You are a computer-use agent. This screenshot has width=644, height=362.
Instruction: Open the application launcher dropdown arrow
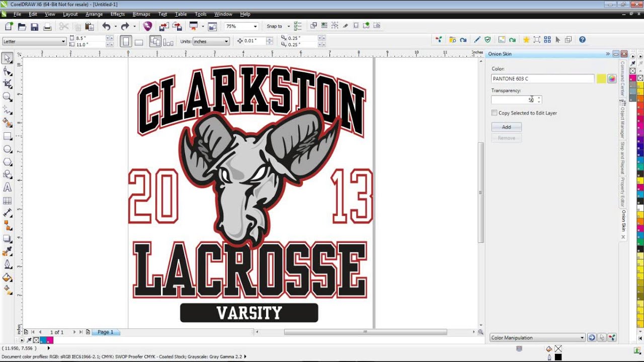(x=202, y=26)
